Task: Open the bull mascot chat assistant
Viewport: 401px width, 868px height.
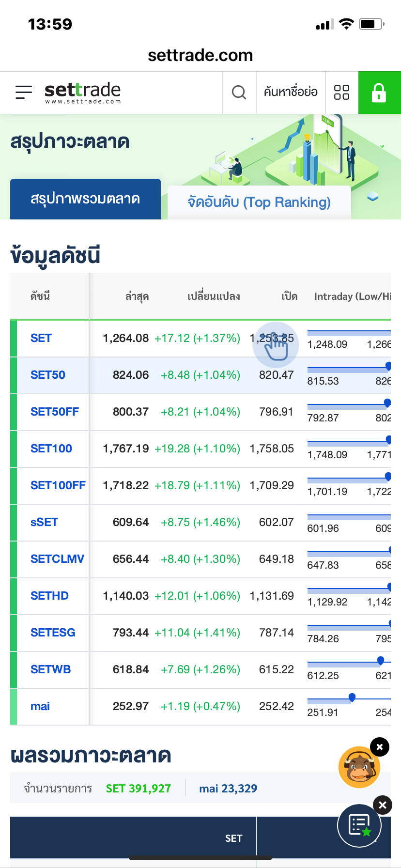Action: [359, 767]
